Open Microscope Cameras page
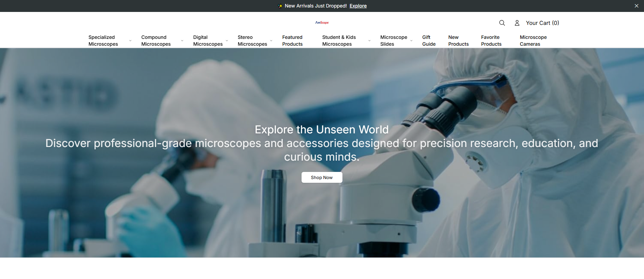 tap(533, 41)
